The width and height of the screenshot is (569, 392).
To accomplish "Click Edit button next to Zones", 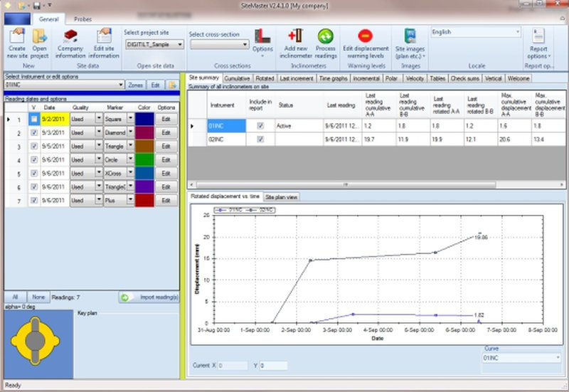I will 155,85.
